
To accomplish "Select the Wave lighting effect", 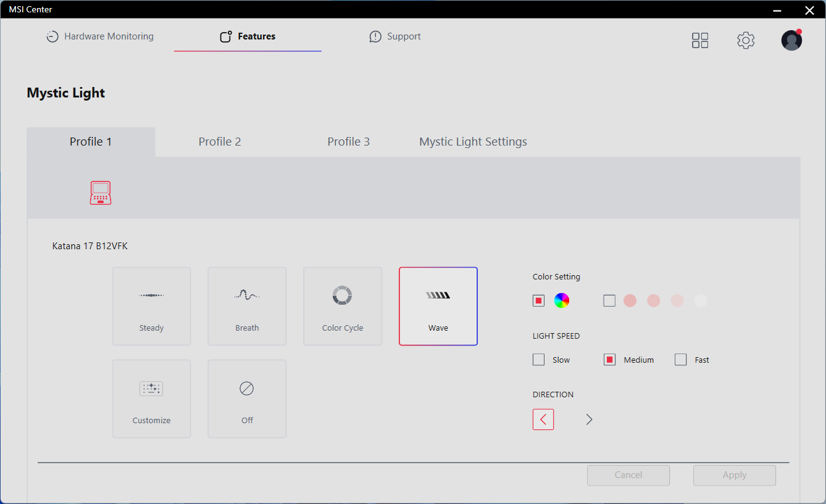I will (x=438, y=306).
